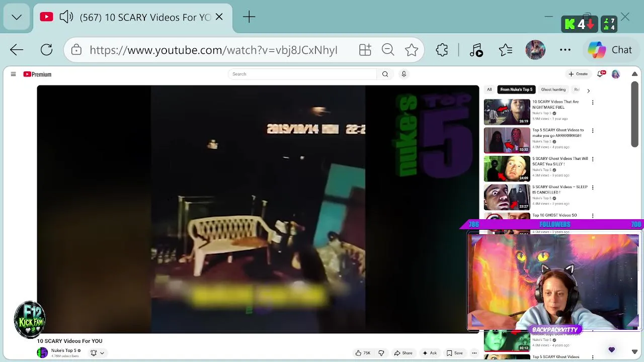Open the Create menu
Viewport: 644px width, 362px height.
578,74
